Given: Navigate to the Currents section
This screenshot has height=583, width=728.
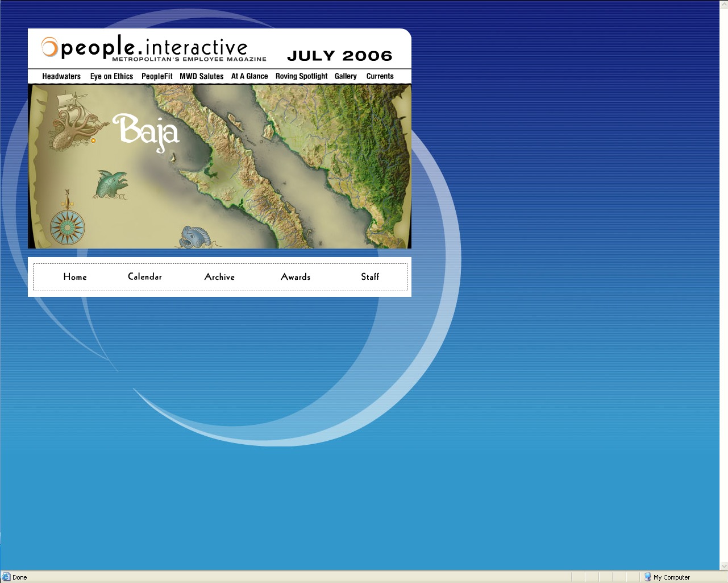Looking at the screenshot, I should pos(380,76).
